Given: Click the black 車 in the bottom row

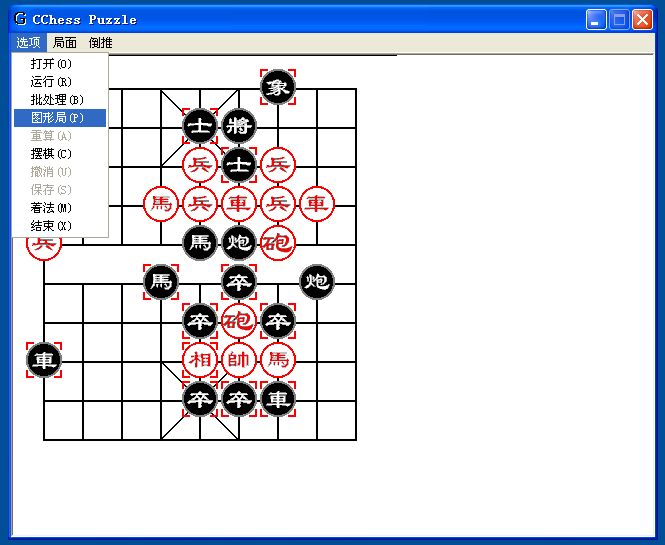Looking at the screenshot, I should 278,399.
